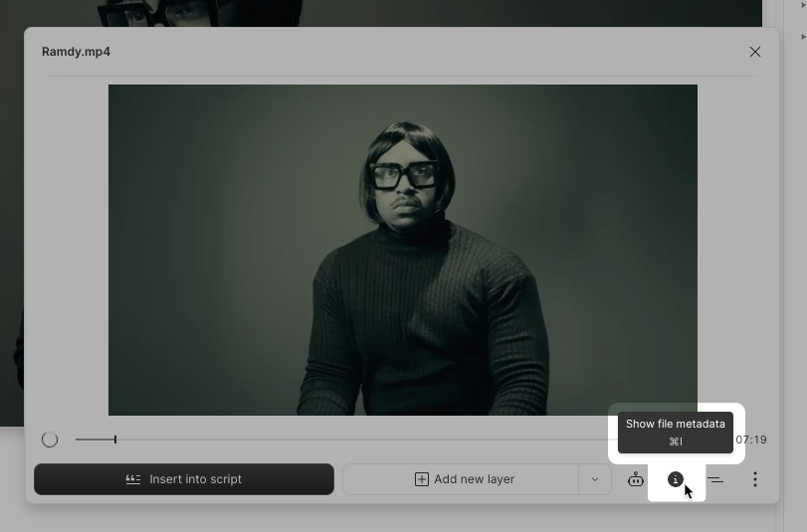Image resolution: width=807 pixels, height=532 pixels.
Task: Click the 07:19 duration timestamp
Action: point(751,440)
